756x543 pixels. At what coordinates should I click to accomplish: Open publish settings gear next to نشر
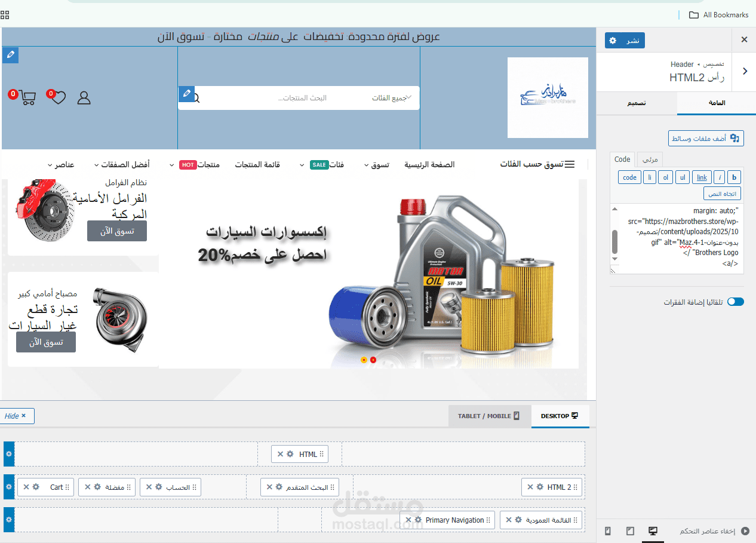click(x=612, y=40)
